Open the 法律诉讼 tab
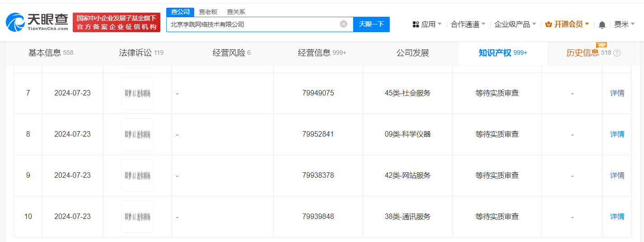This screenshot has width=644, height=242. (141, 53)
